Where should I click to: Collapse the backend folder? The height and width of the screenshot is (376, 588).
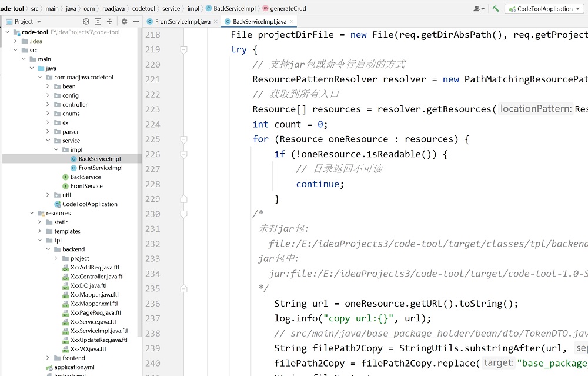click(x=48, y=249)
